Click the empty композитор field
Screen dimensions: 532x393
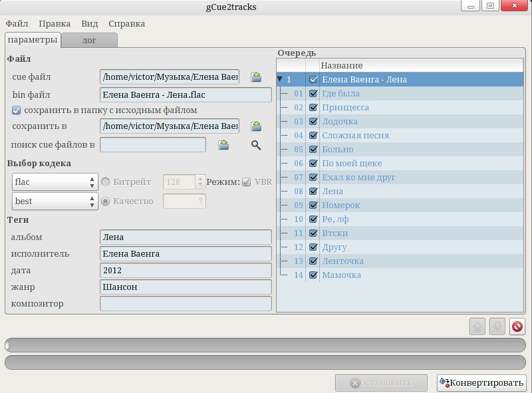coord(186,303)
